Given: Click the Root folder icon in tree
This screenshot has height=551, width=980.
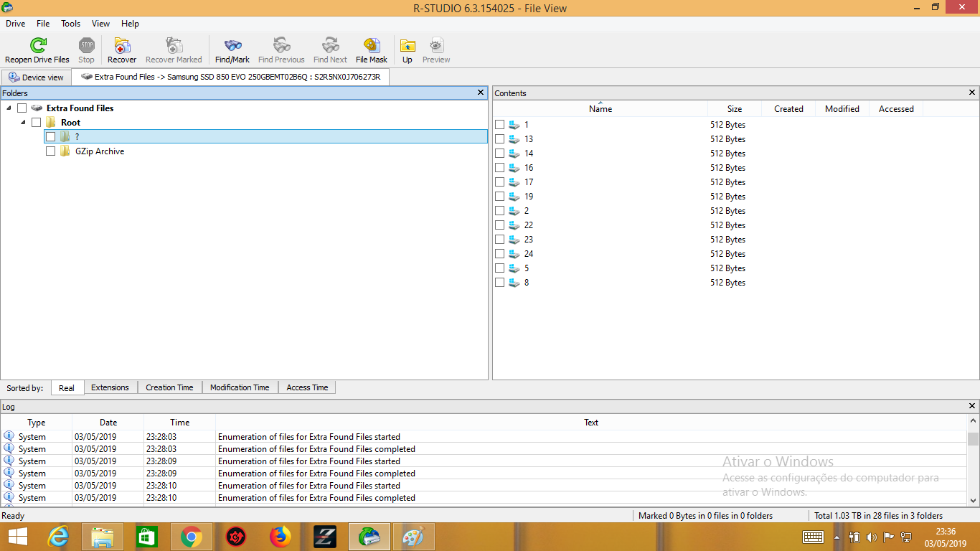Looking at the screenshot, I should click(51, 123).
